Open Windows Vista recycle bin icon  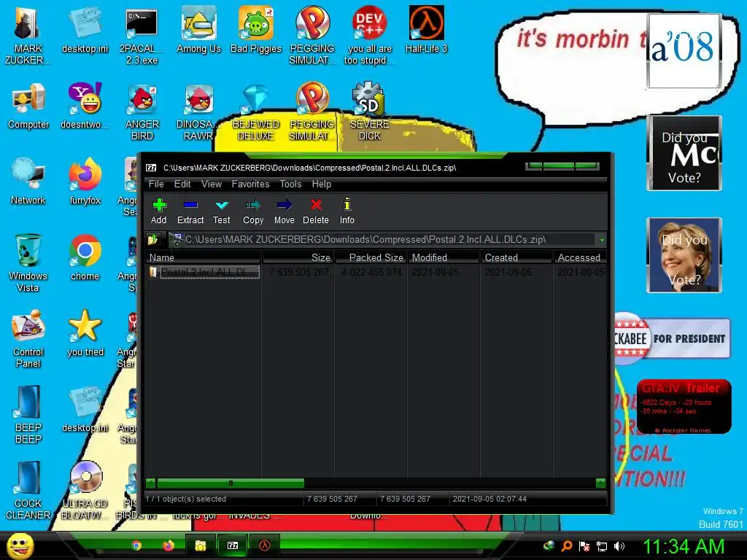28,262
